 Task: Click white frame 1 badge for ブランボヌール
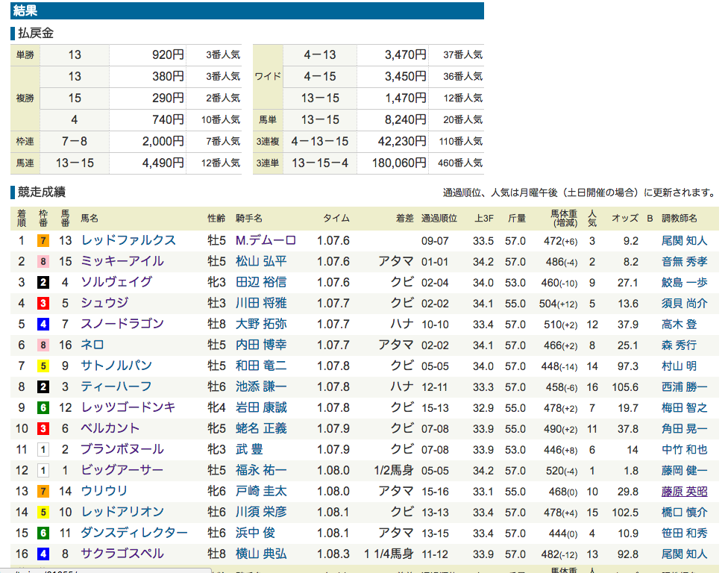tap(43, 449)
